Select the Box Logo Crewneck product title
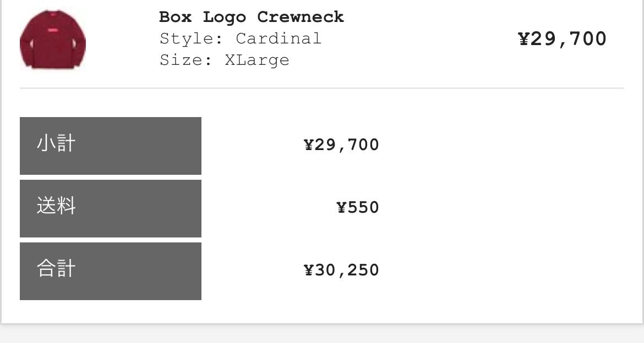 tap(252, 17)
